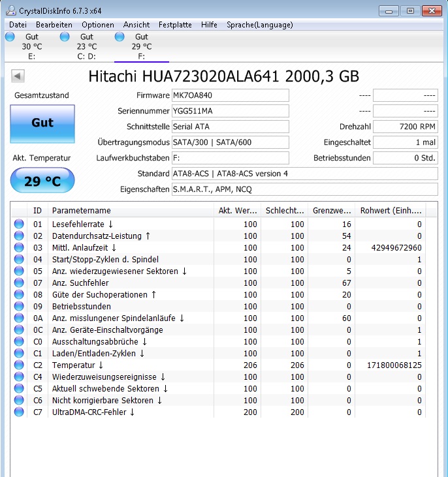Click status orb for 03 Mittl. Anlaufzeit
This screenshot has height=477, width=448.
tap(19, 247)
